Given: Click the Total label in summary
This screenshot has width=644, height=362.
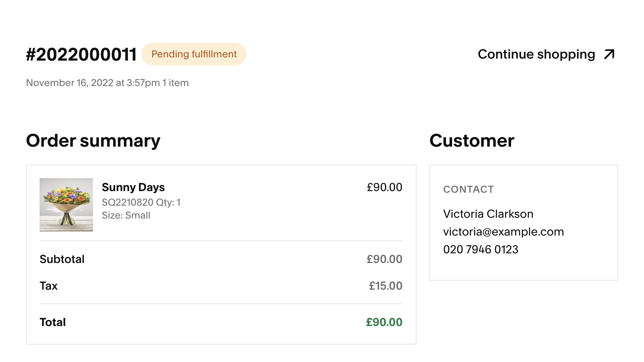Looking at the screenshot, I should coord(53,322).
